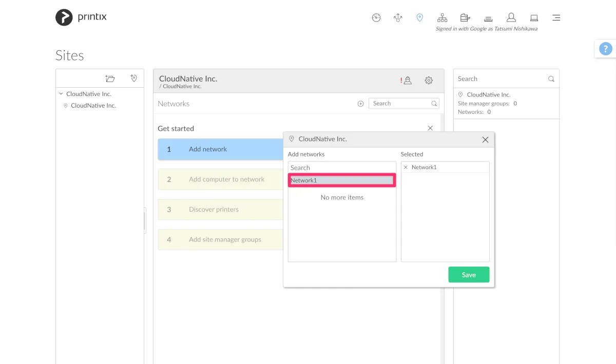This screenshot has height=364, width=616.
Task: Open the Users profile icon
Action: click(x=511, y=18)
